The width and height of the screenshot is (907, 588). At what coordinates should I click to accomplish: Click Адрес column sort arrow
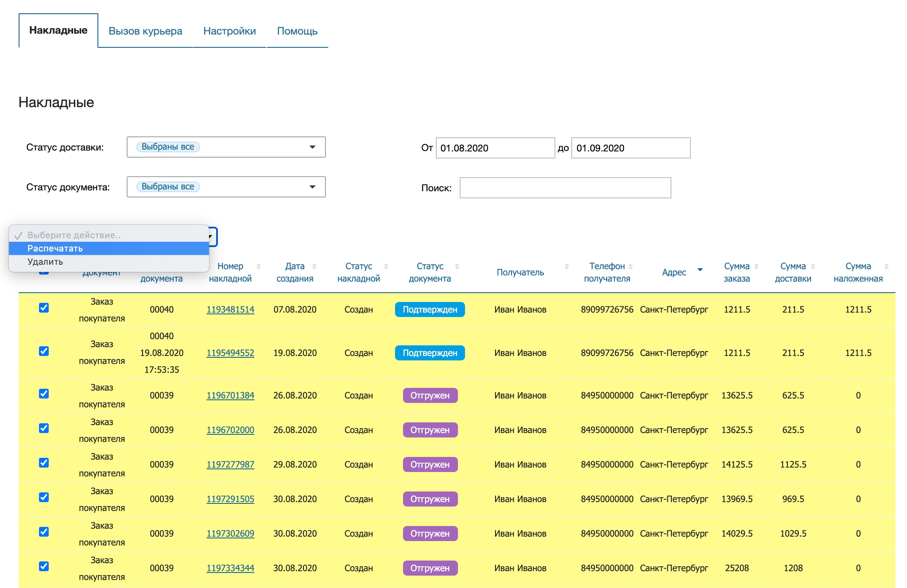tap(700, 270)
